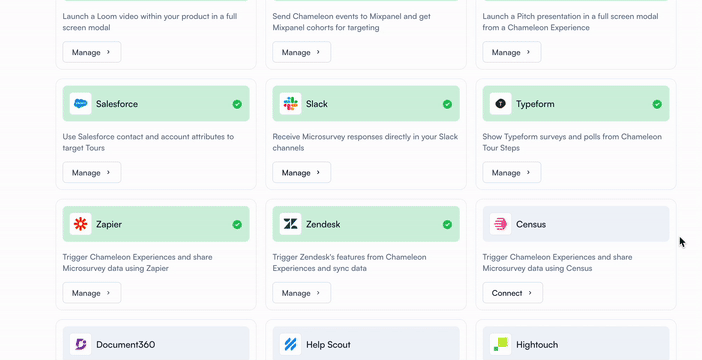
Task: Click Slack green connected checkmark
Action: [x=447, y=104]
